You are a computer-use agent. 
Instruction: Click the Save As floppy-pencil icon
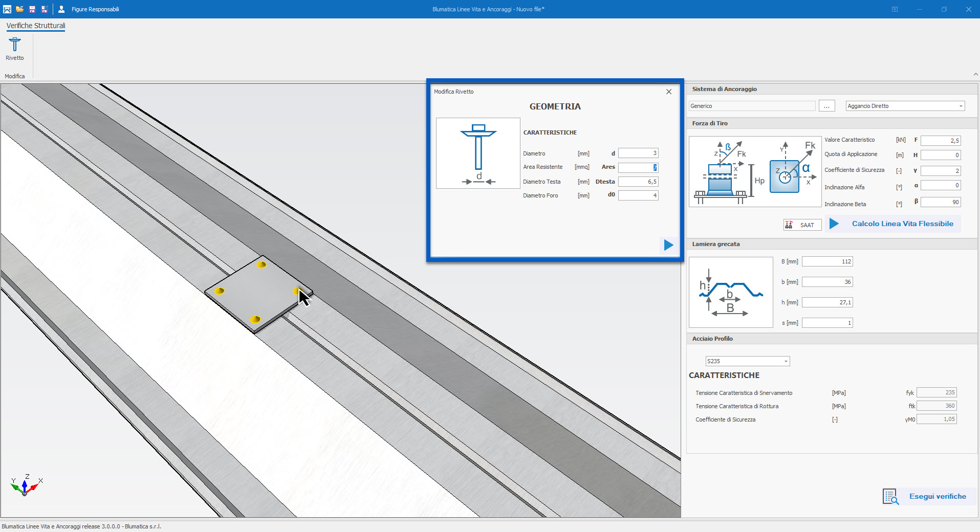pos(45,9)
